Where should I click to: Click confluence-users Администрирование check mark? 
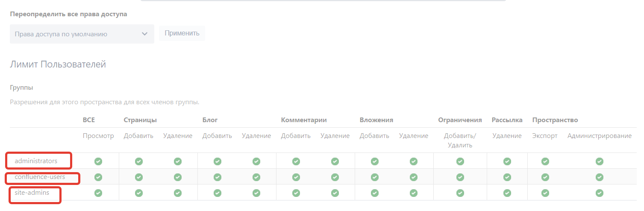[x=600, y=177]
